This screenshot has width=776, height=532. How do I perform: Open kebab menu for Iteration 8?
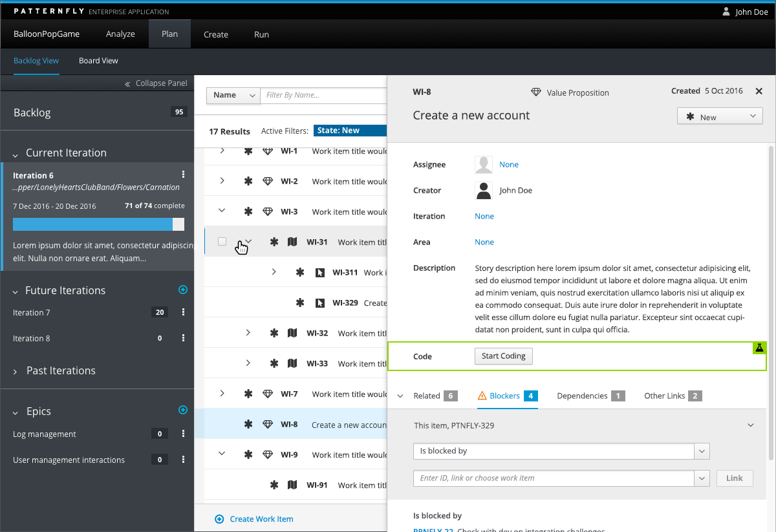(x=184, y=338)
